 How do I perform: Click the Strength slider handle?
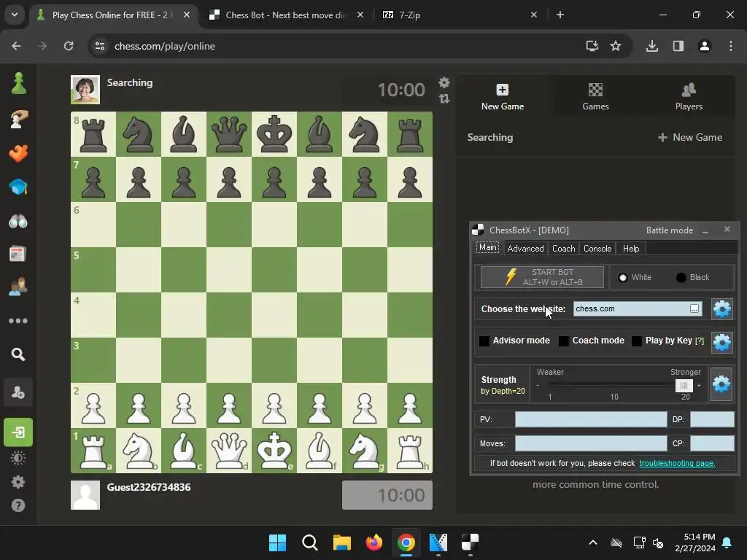click(x=684, y=385)
